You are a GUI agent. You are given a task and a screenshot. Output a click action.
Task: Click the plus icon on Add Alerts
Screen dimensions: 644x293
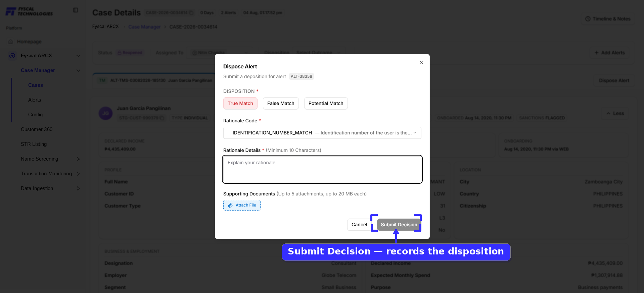(597, 53)
